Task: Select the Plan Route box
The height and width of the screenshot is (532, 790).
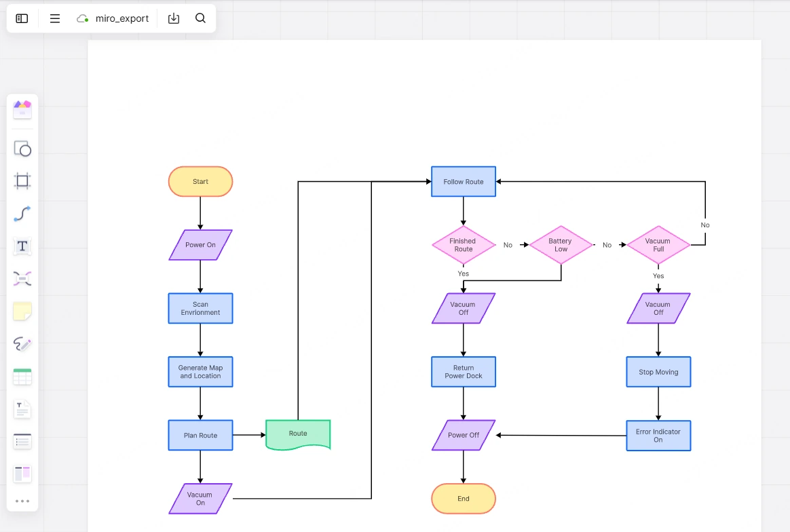Action: [200, 435]
